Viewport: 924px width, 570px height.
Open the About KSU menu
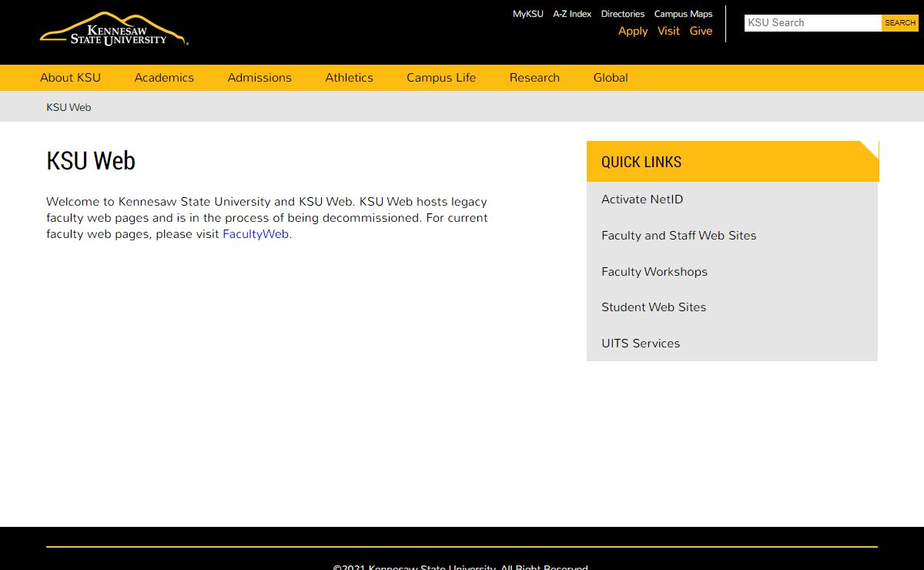pyautogui.click(x=70, y=78)
